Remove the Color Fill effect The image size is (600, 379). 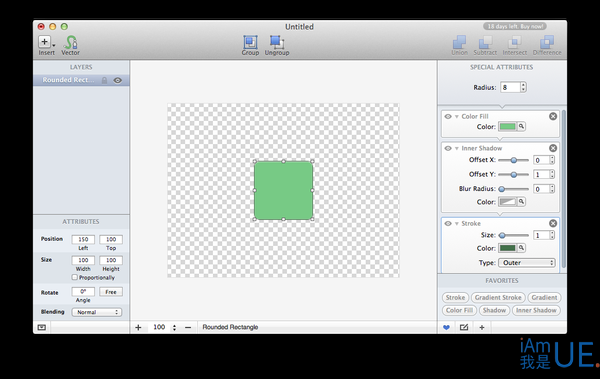pos(553,116)
